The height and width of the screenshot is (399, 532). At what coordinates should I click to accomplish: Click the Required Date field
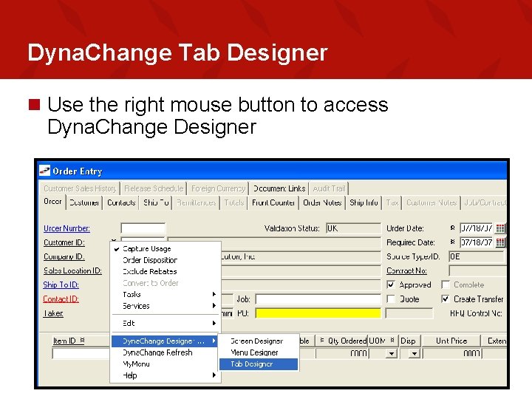coord(476,242)
